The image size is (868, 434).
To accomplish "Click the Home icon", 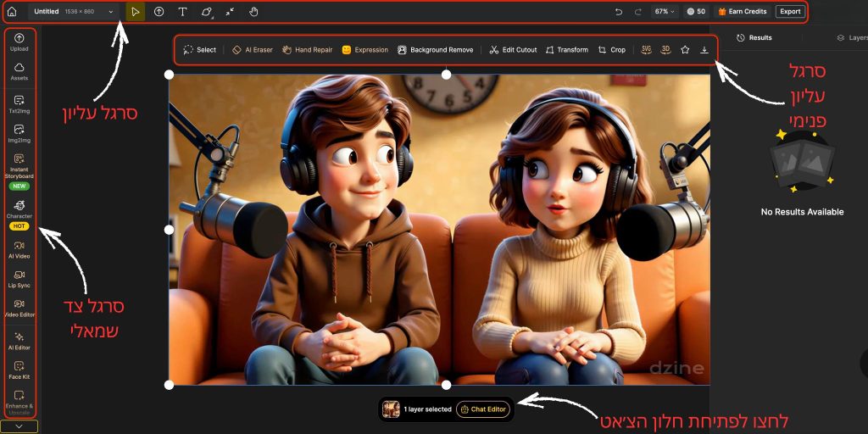I will click(12, 12).
